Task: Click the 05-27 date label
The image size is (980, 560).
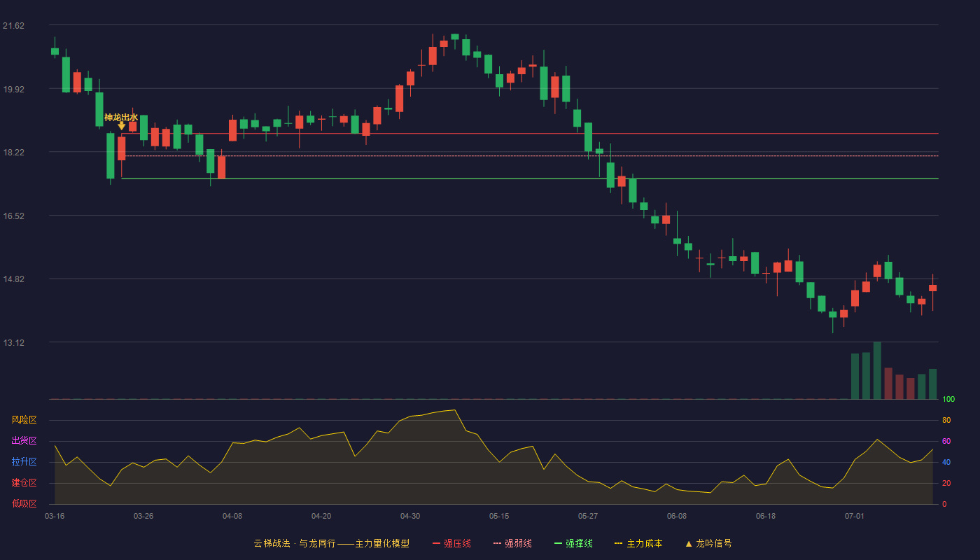Action: point(588,516)
